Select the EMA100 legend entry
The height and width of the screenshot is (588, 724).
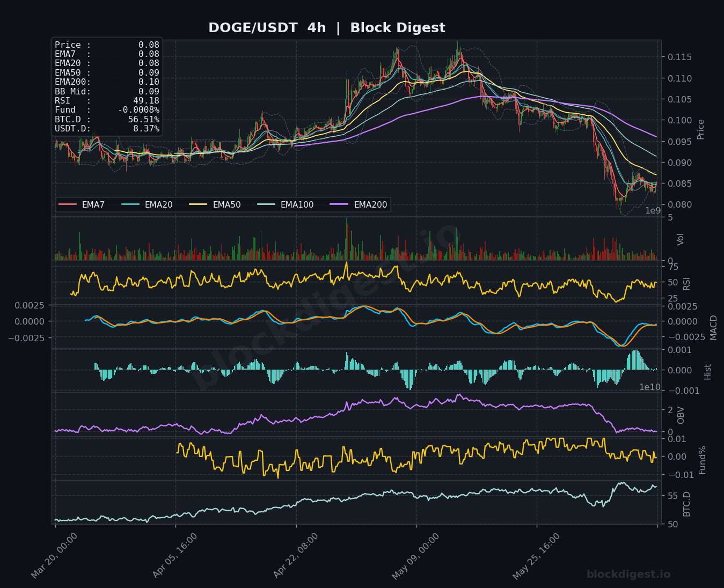coord(286,204)
